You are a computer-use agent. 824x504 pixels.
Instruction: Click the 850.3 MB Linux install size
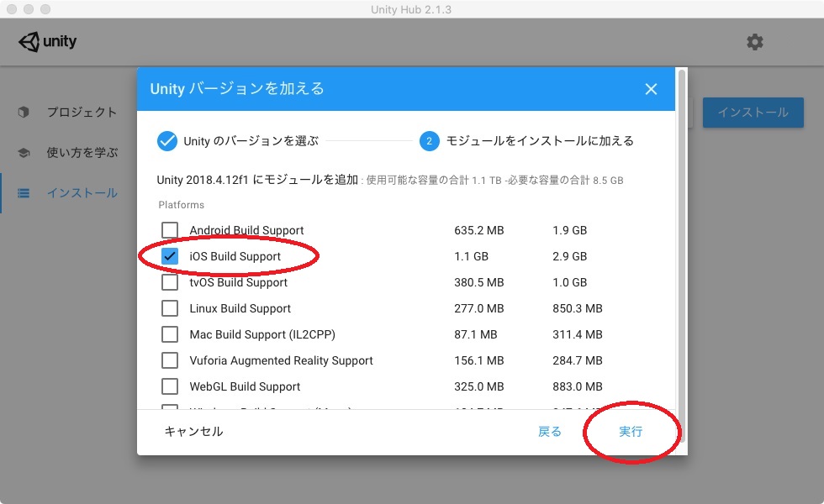pyautogui.click(x=577, y=309)
